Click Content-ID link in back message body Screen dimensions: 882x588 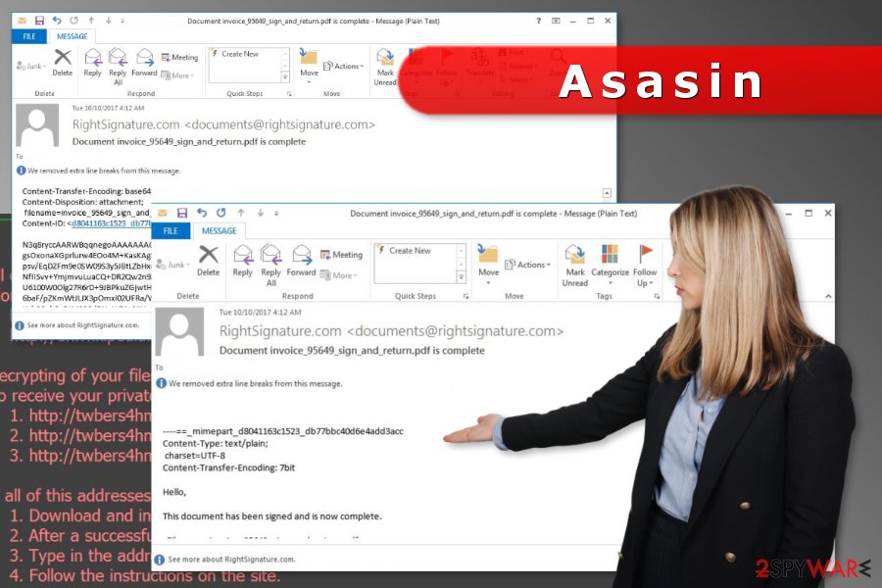point(111,223)
